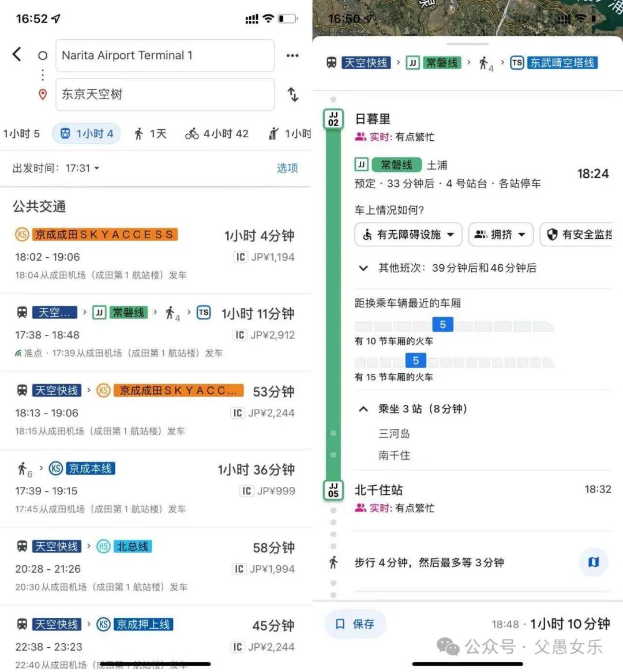Choose the public transit 1小时 4 tab

click(x=87, y=134)
